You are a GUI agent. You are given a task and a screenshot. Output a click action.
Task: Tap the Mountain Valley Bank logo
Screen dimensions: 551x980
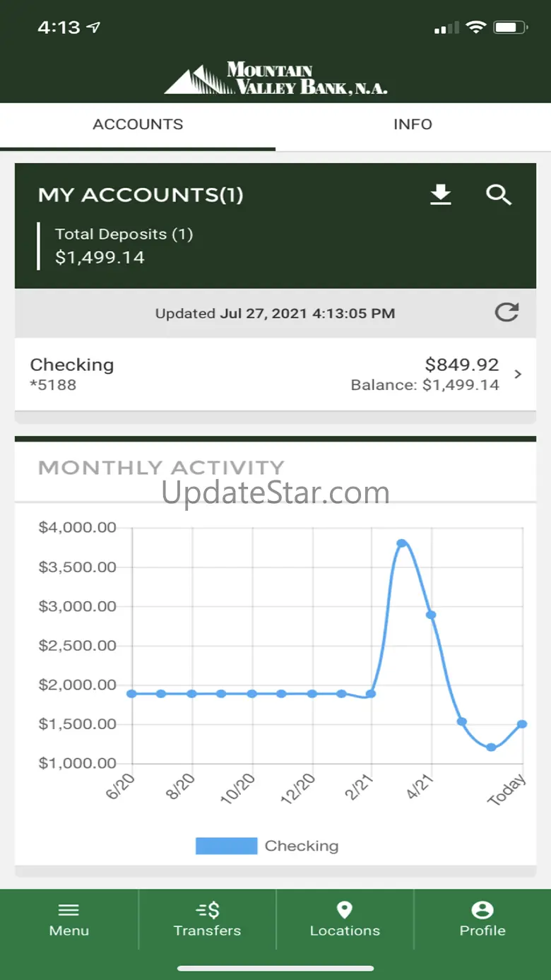[275, 78]
